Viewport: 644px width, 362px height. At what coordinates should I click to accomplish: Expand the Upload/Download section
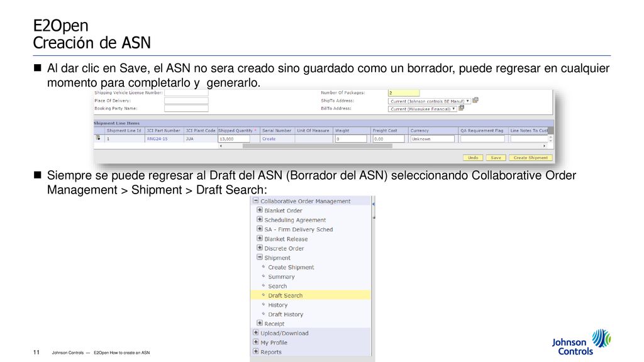click(x=255, y=332)
